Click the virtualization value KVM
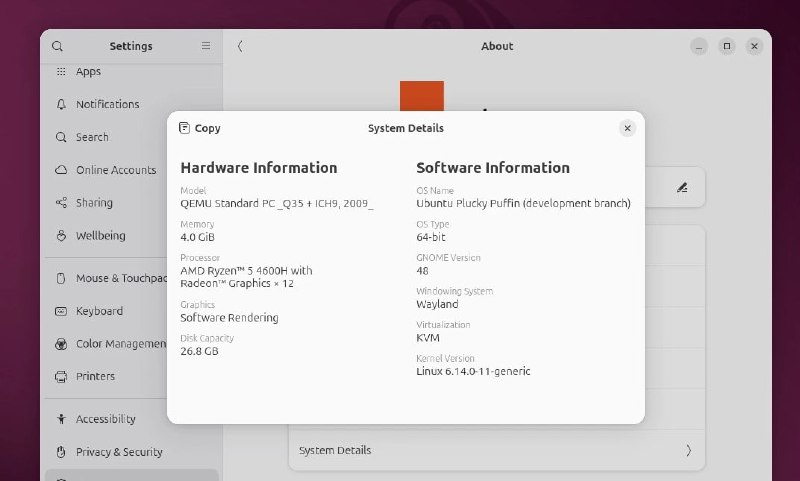This screenshot has height=481, width=800. point(428,338)
